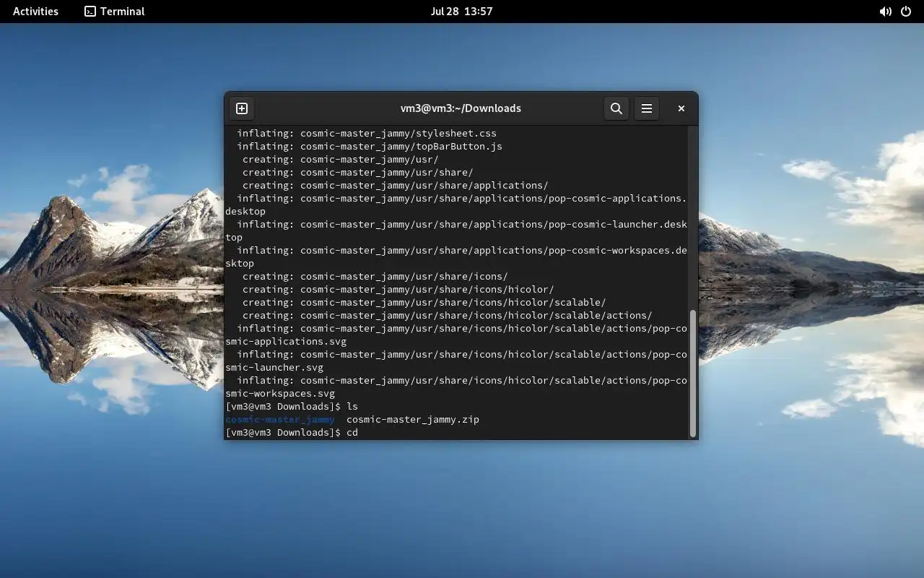Image resolution: width=924 pixels, height=578 pixels.
Task: Select the cosmic-master_jammy.zip file name
Action: (413, 420)
